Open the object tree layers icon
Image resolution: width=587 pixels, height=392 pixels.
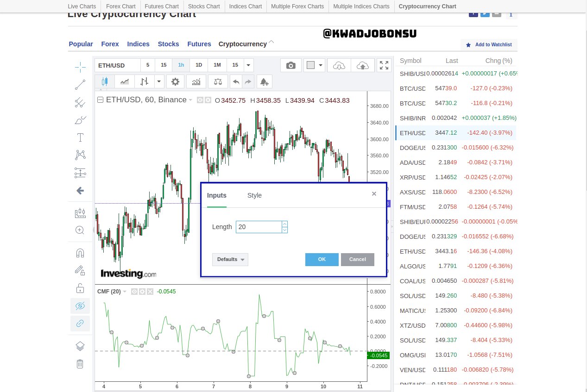pos(80,346)
